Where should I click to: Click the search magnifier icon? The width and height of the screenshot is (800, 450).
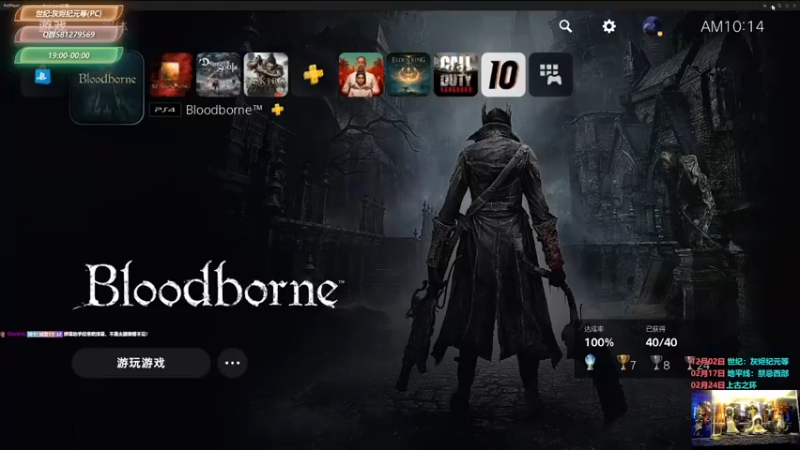(x=565, y=26)
